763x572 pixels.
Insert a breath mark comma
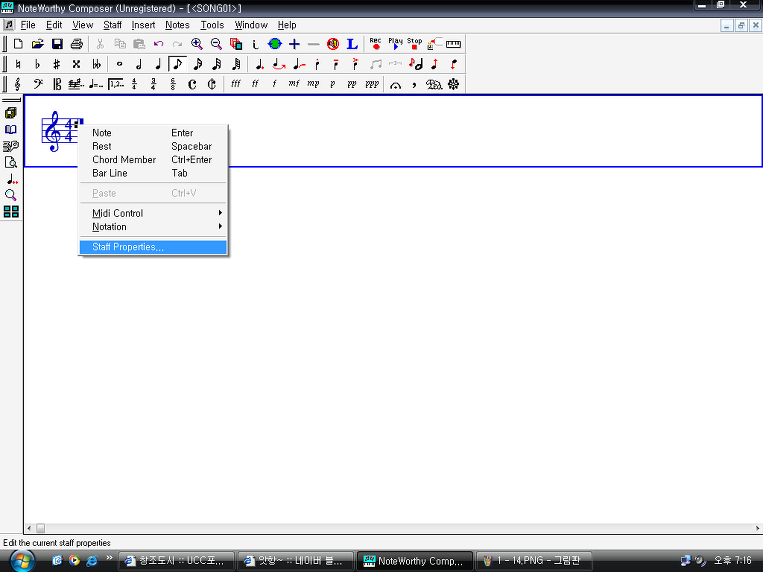414,84
